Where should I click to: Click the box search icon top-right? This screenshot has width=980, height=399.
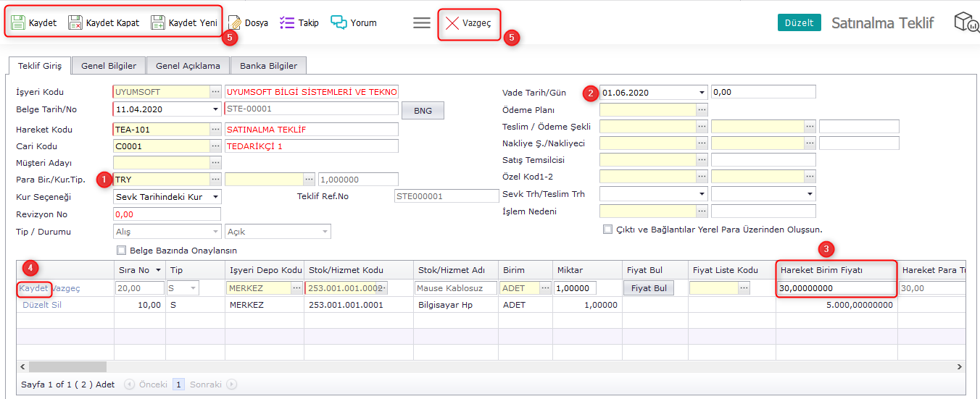[x=966, y=22]
